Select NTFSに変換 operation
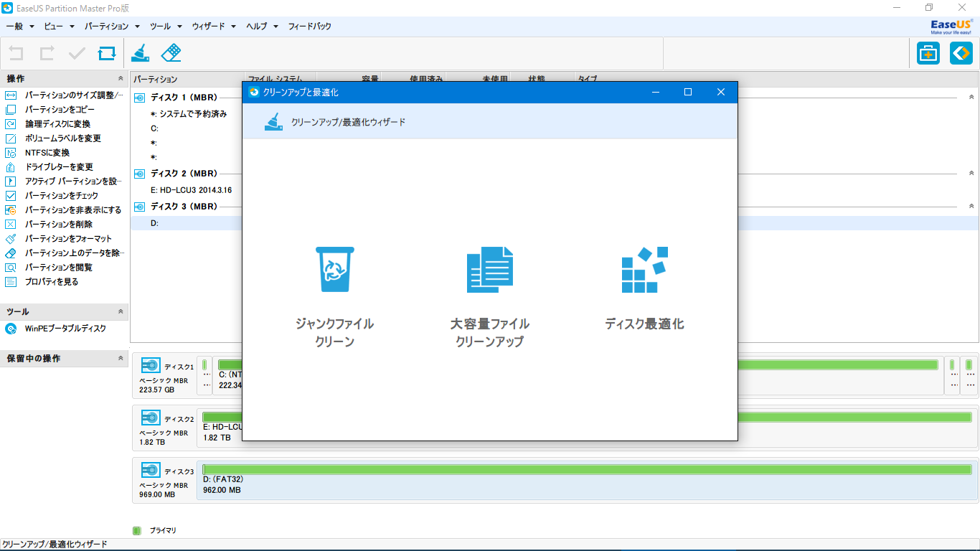The width and height of the screenshot is (980, 551). [x=37, y=153]
